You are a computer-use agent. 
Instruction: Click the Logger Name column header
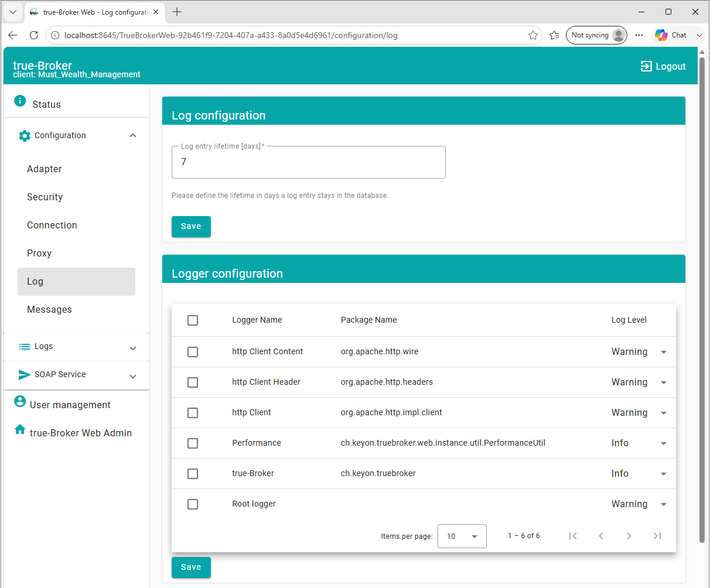(x=257, y=320)
